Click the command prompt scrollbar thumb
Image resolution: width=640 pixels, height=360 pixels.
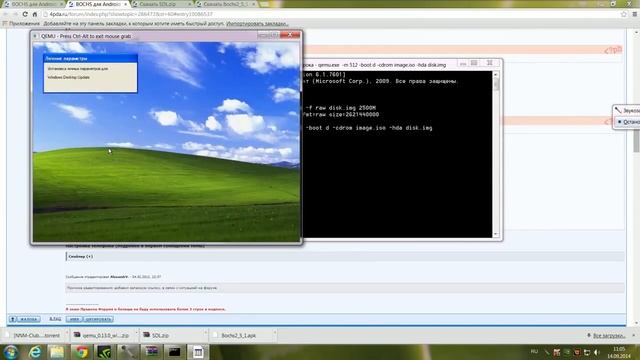click(496, 84)
